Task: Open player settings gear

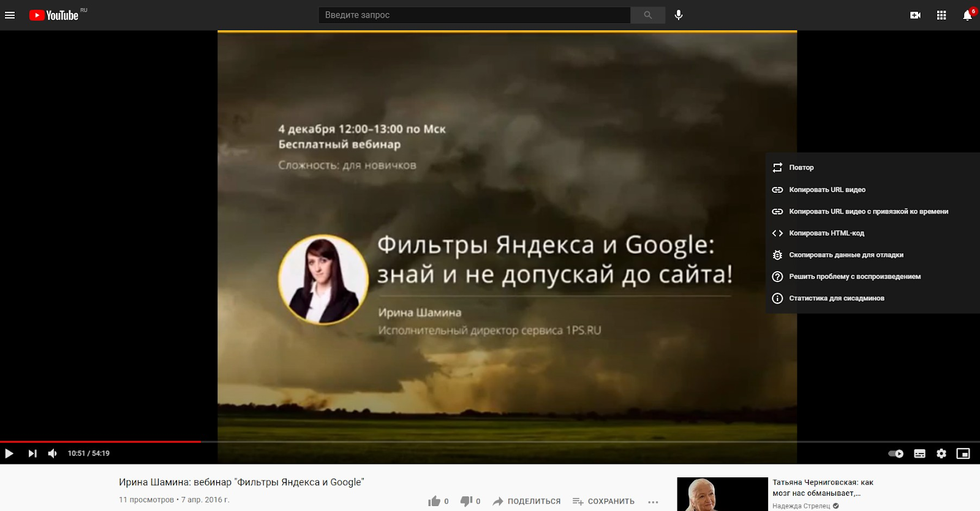Action: 941,453
